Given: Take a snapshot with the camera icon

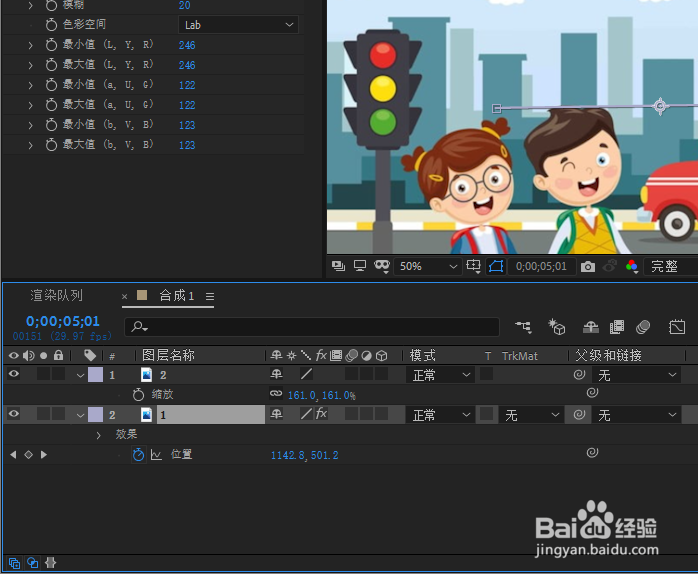Looking at the screenshot, I should (588, 267).
